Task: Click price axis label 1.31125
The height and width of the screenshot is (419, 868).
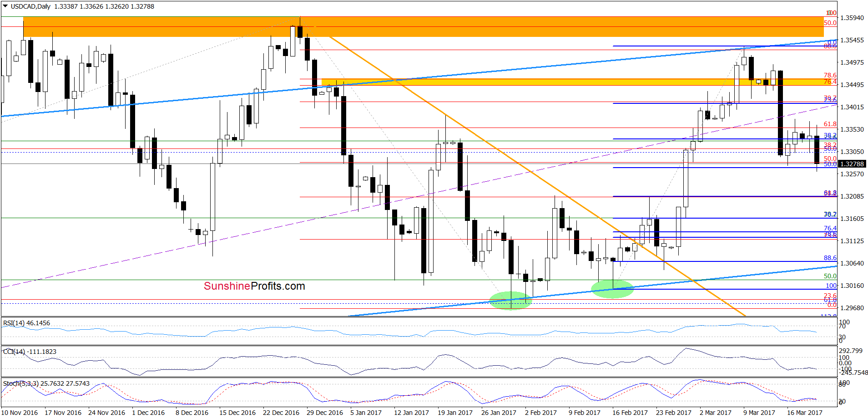Action: point(852,241)
